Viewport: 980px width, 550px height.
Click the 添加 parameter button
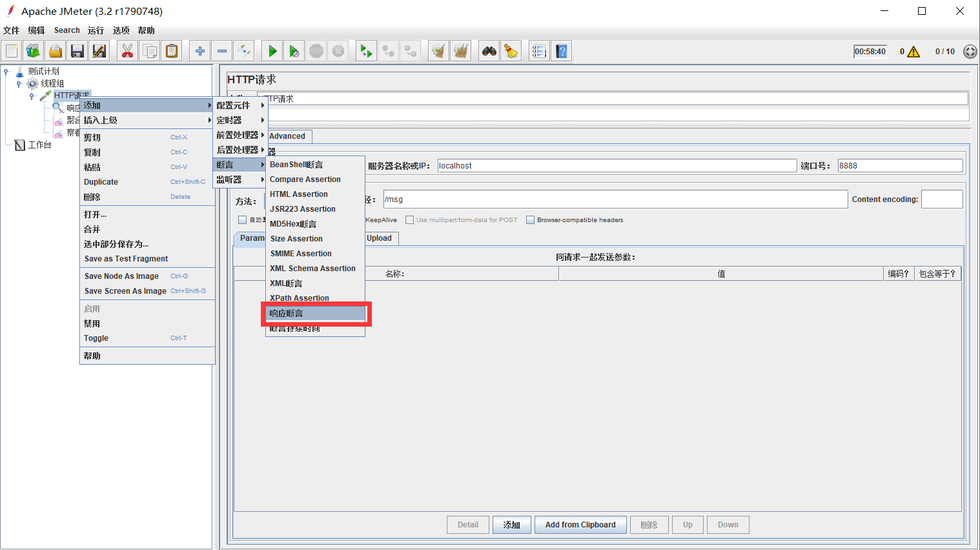pyautogui.click(x=512, y=525)
